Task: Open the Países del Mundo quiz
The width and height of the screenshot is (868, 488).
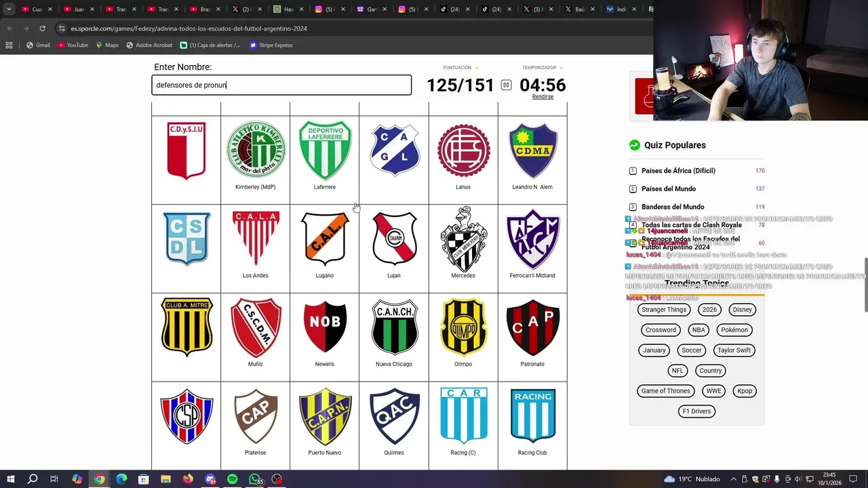Action: (x=669, y=189)
